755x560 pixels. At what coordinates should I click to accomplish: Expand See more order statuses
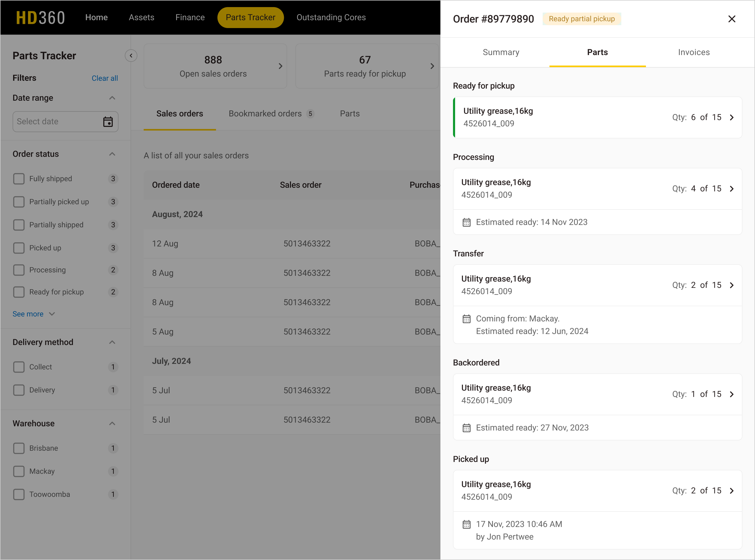point(34,314)
